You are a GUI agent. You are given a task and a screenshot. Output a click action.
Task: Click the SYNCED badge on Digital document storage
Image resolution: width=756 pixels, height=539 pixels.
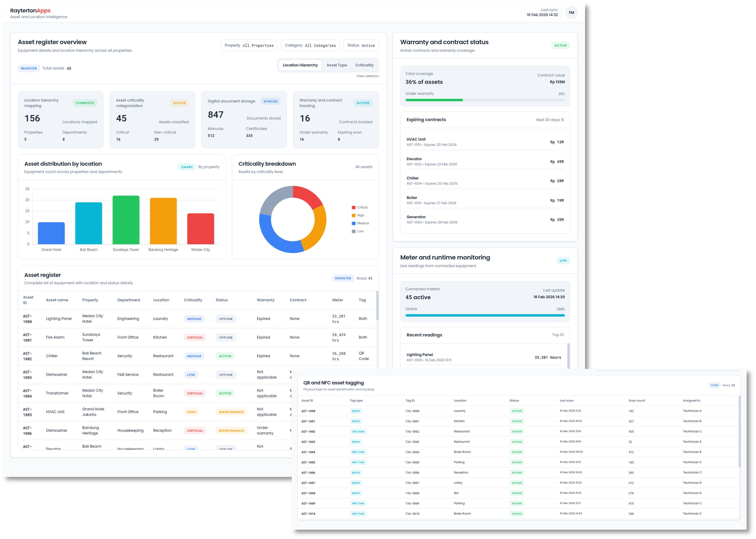pyautogui.click(x=270, y=101)
